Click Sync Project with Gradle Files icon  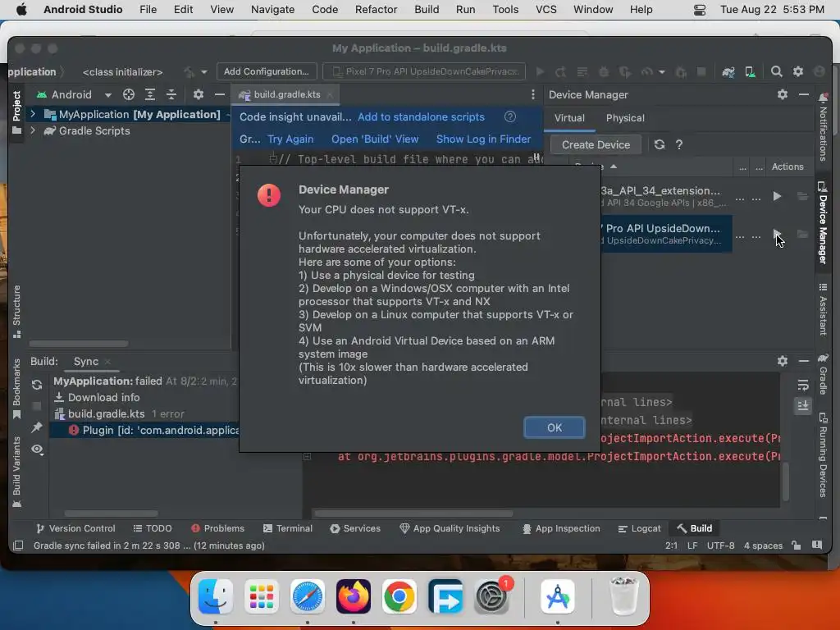[x=728, y=72]
